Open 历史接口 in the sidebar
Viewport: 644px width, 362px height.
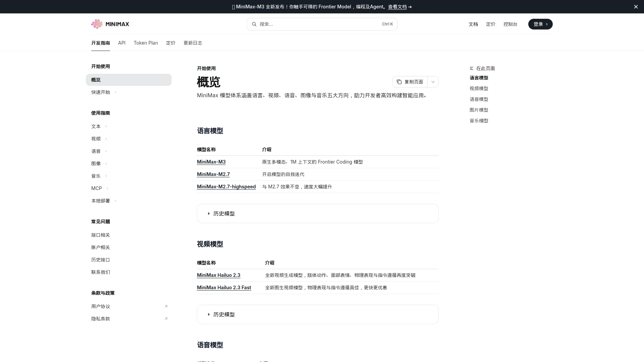101,260
